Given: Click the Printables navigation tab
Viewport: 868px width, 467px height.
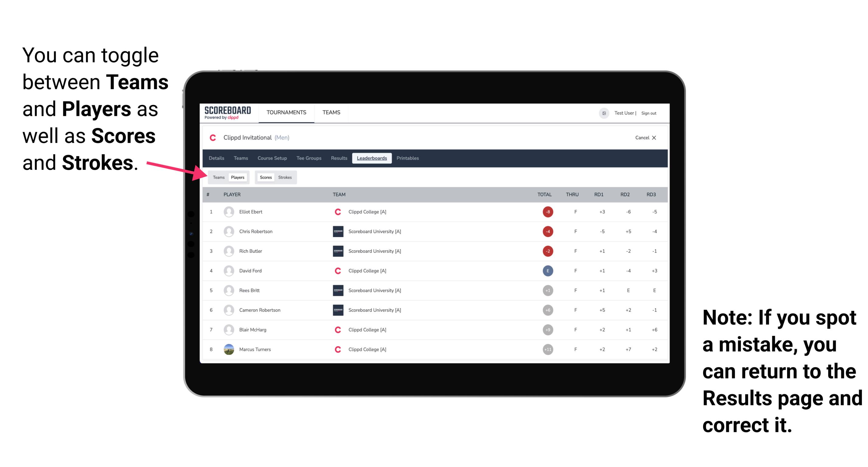Looking at the screenshot, I should (x=409, y=158).
